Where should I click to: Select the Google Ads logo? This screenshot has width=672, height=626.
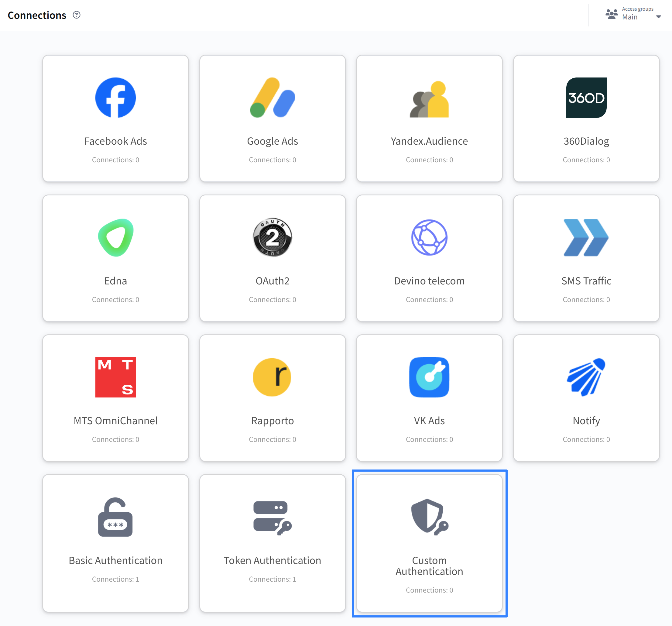(272, 98)
